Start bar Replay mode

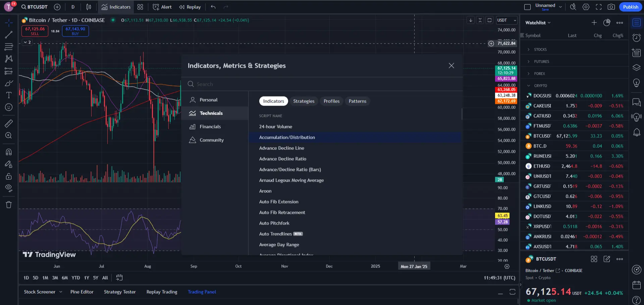(x=190, y=7)
